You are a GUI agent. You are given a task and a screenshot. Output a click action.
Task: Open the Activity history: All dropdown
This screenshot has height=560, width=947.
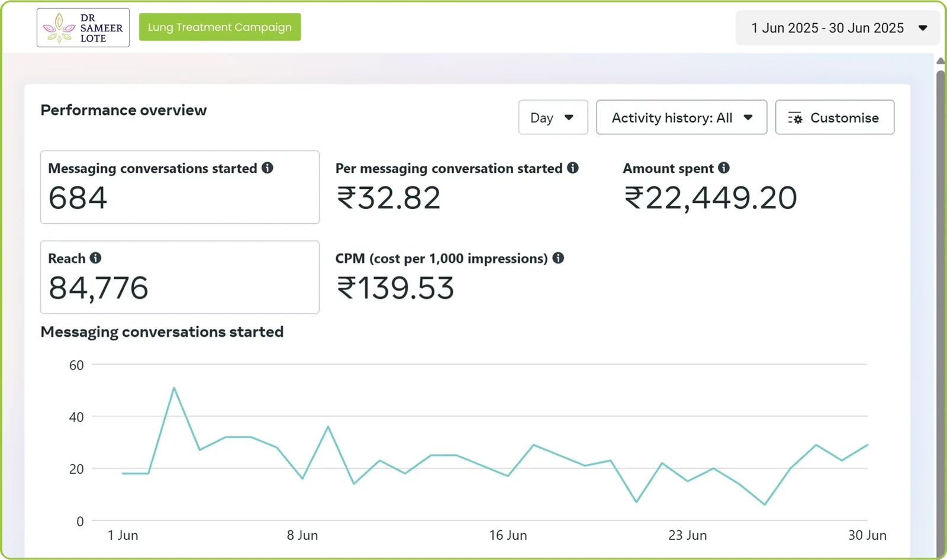coord(681,117)
